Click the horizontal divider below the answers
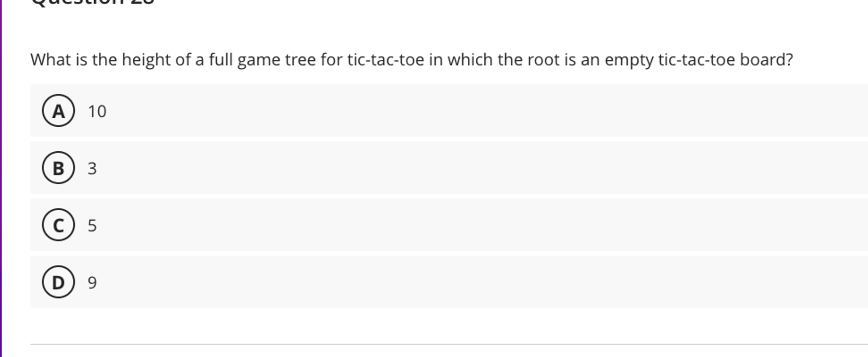Screen dimensions: 868x357 coord(447,344)
